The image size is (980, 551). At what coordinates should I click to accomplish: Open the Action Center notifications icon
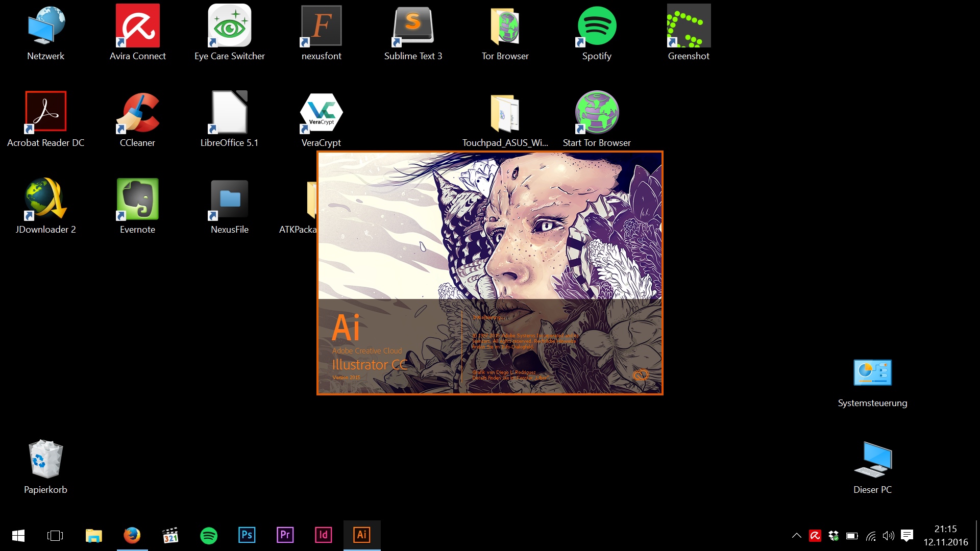click(907, 536)
